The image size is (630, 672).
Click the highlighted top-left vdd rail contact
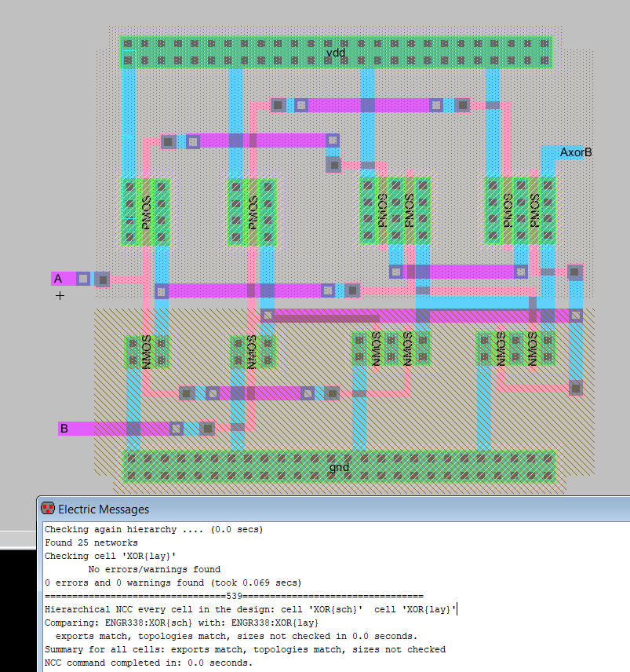pos(129,60)
